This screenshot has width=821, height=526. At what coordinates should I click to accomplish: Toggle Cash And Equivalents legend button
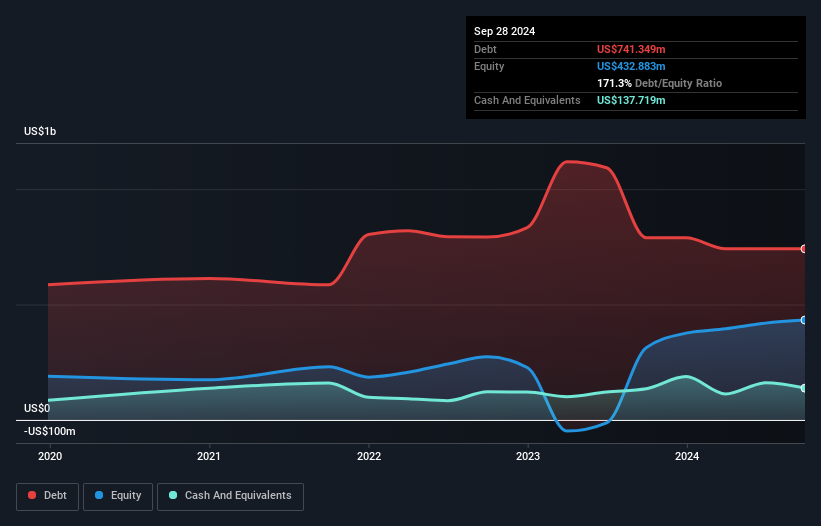[x=230, y=496]
